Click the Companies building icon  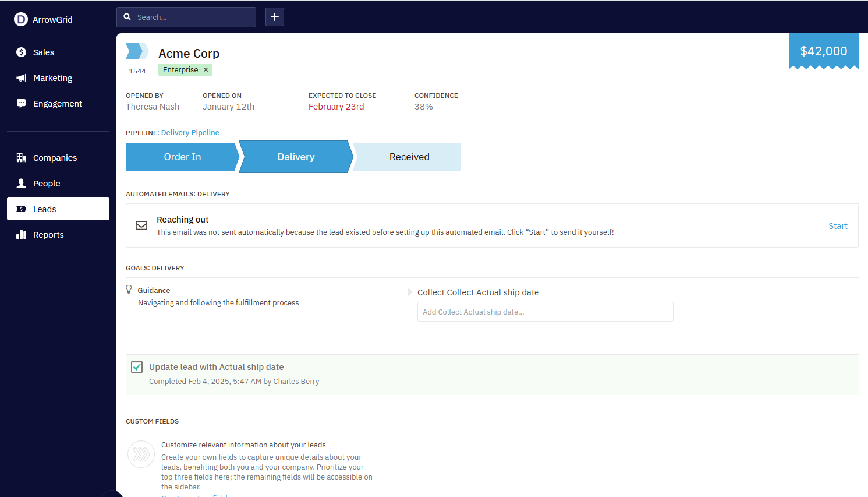click(22, 157)
